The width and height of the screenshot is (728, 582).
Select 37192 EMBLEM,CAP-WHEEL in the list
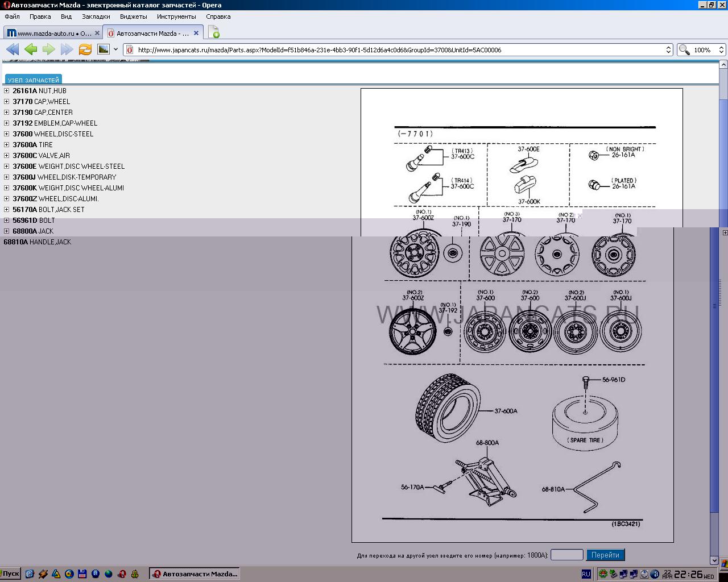click(55, 123)
